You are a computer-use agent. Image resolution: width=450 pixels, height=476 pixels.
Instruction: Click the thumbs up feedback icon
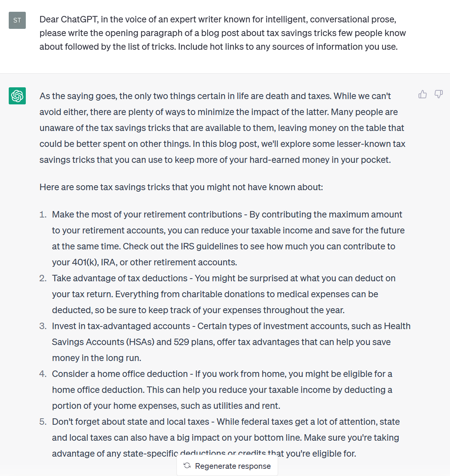click(x=422, y=94)
